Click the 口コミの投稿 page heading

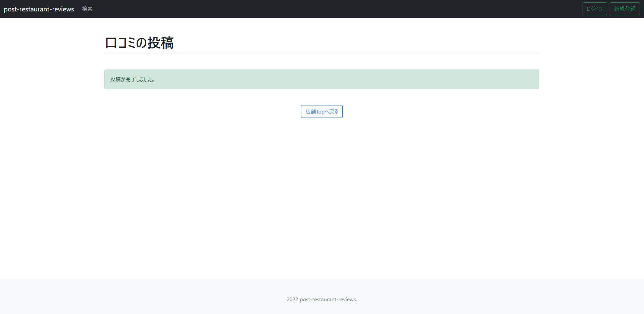point(139,43)
